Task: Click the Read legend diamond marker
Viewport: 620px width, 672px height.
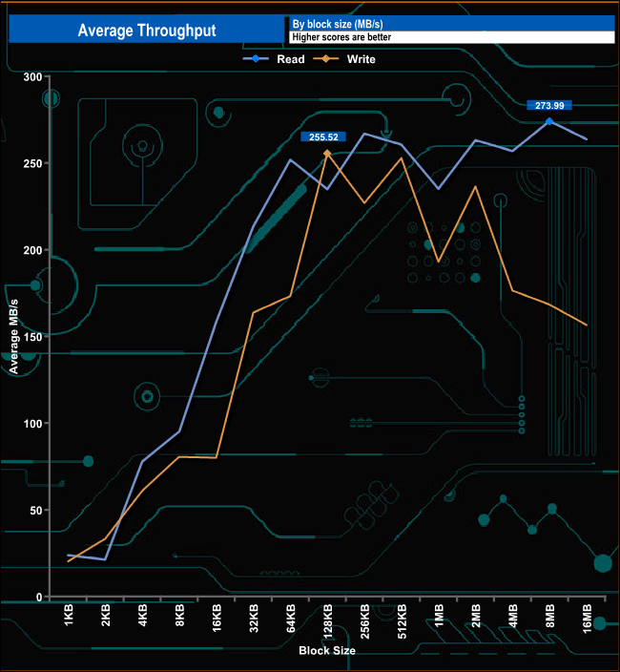Action: (x=256, y=59)
